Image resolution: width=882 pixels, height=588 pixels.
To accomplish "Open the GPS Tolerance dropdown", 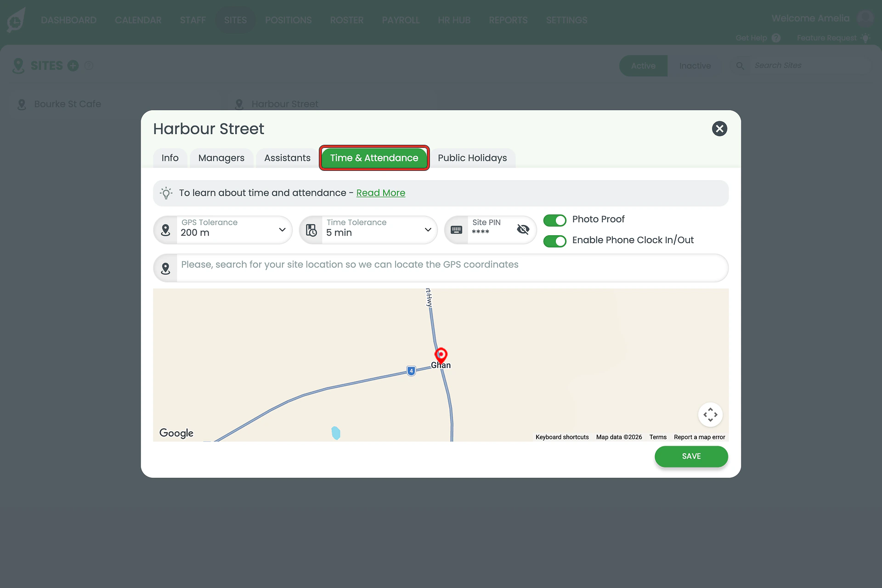I will pyautogui.click(x=223, y=230).
